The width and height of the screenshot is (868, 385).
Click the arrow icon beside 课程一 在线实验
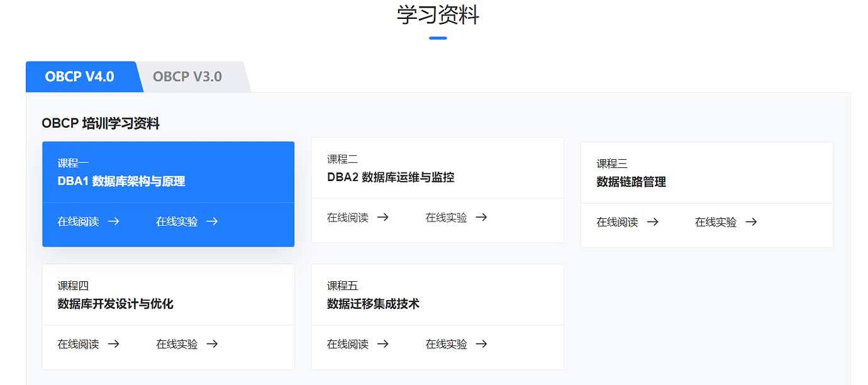pyautogui.click(x=213, y=221)
